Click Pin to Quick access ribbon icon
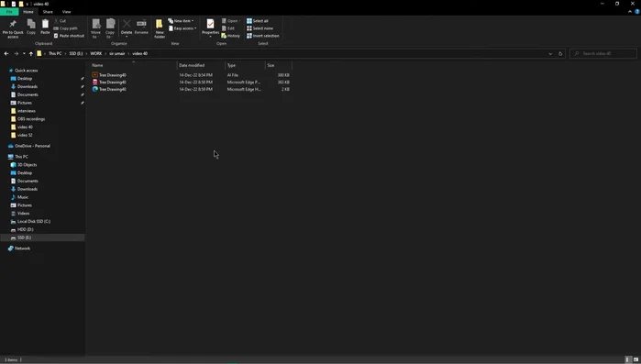 tap(13, 28)
